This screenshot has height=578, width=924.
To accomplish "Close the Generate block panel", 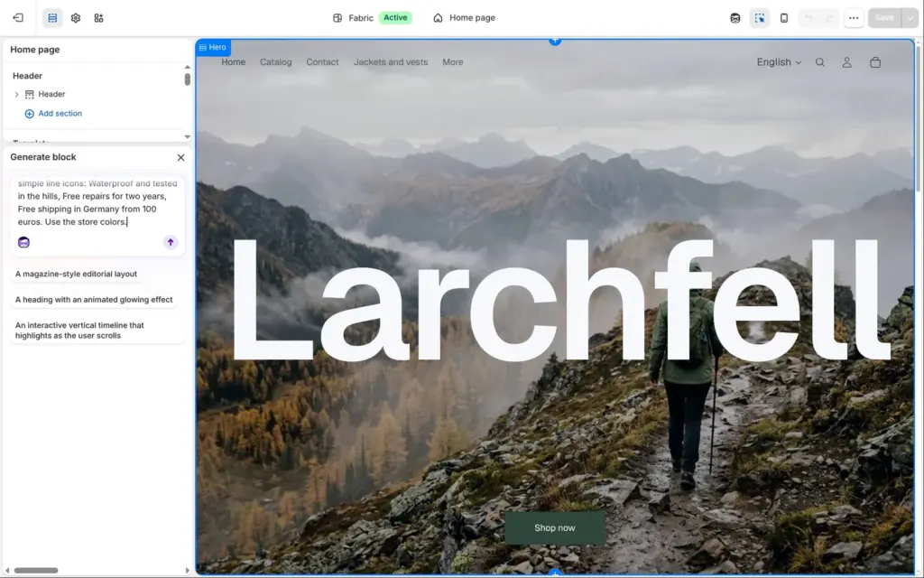I will click(180, 157).
